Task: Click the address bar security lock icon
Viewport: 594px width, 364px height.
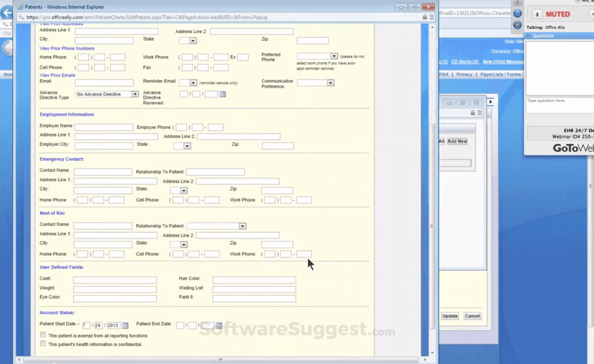Action: pyautogui.click(x=424, y=17)
